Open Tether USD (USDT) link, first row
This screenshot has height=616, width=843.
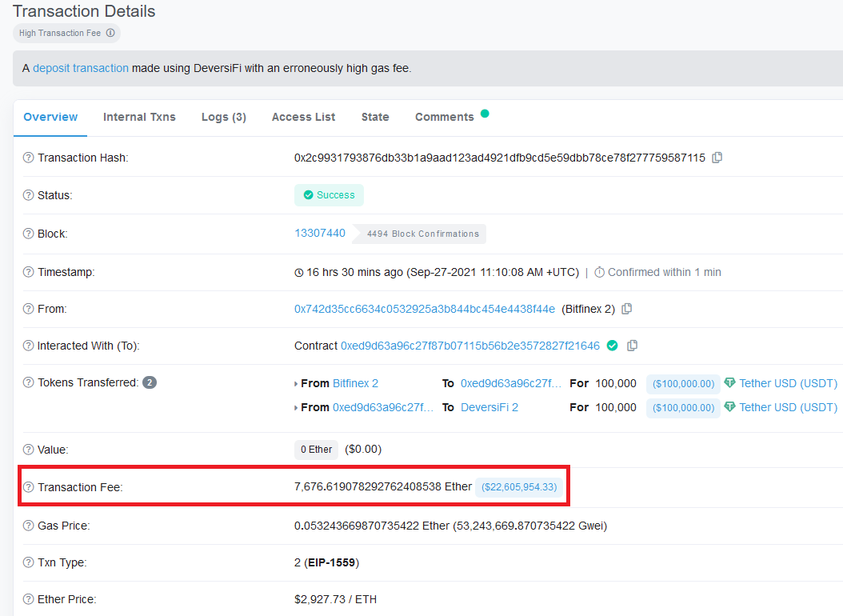click(x=788, y=383)
